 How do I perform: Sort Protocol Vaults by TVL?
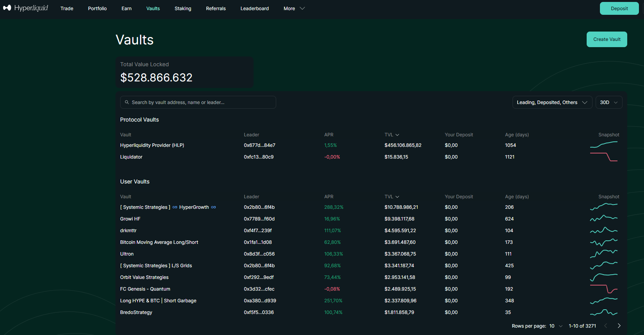[392, 135]
